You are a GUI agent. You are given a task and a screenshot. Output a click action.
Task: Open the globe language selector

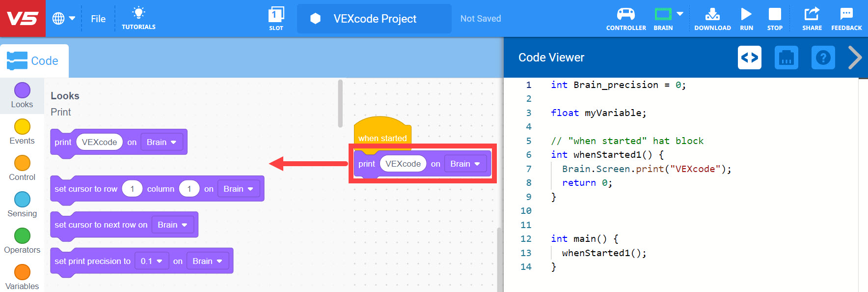pos(63,19)
